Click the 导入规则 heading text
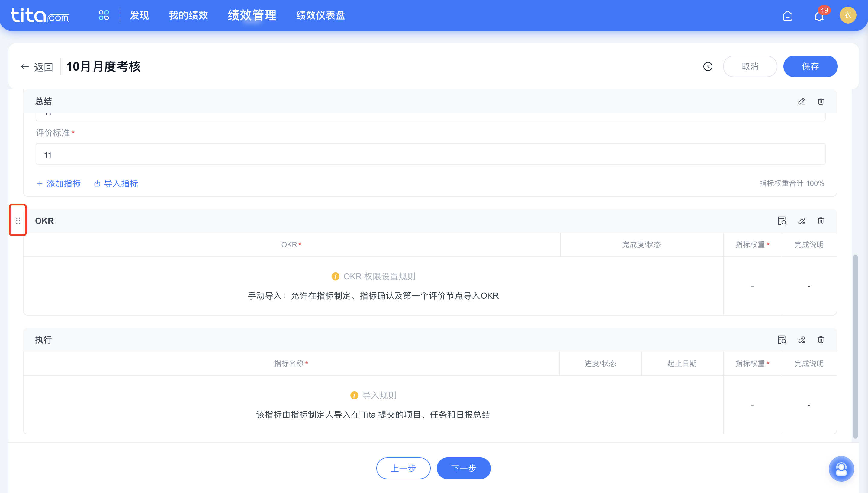 pos(379,395)
